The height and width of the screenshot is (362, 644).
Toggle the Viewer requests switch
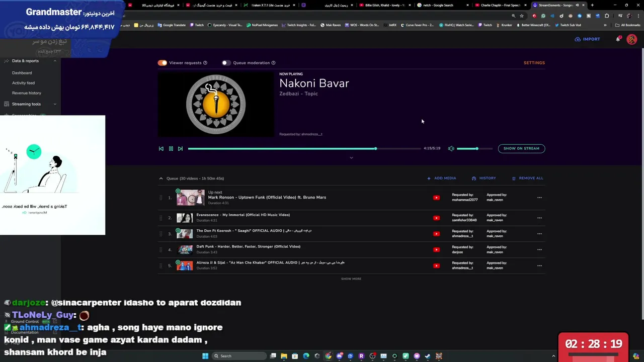(x=162, y=63)
